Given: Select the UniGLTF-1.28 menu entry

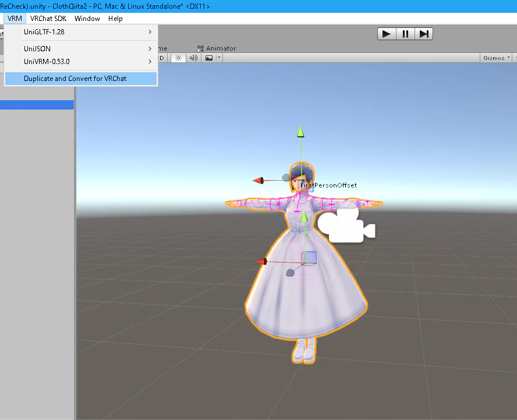Looking at the screenshot, I should click(81, 32).
